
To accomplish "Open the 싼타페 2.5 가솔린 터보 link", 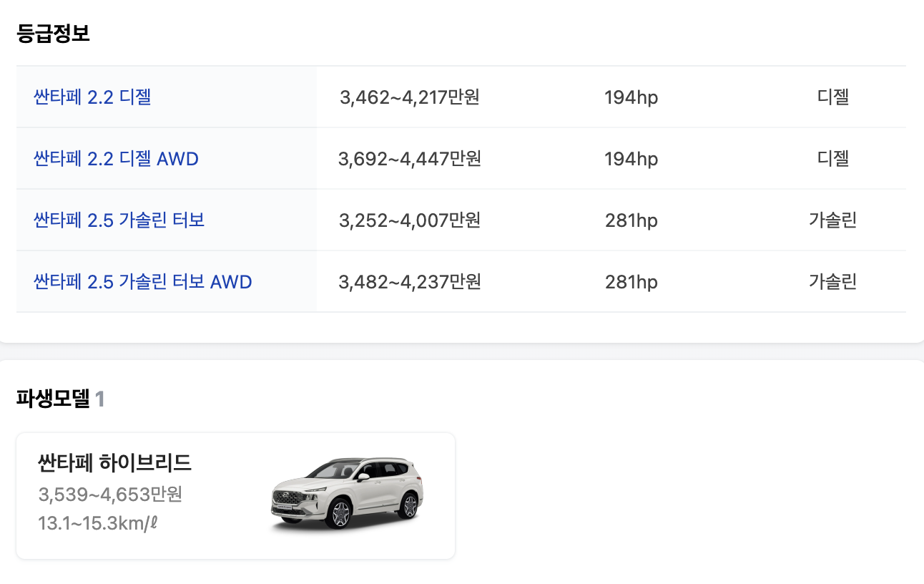I will click(x=119, y=220).
